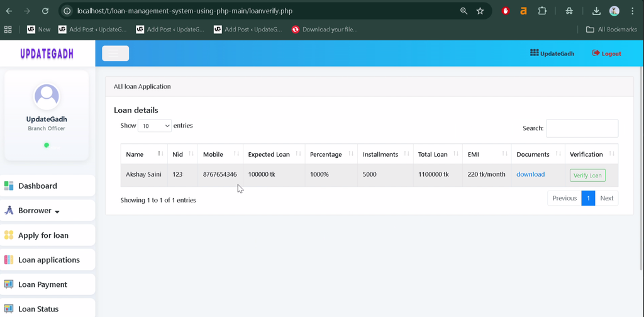Sort table by Mobile column
Viewport: 644px width, 317px height.
[x=221, y=154]
